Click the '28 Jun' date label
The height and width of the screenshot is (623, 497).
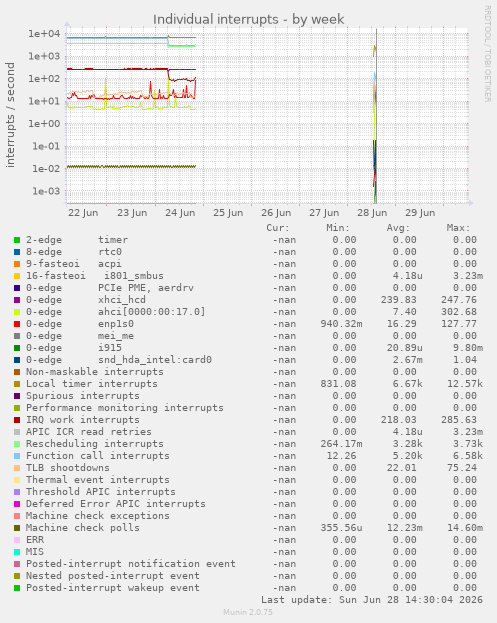click(372, 213)
